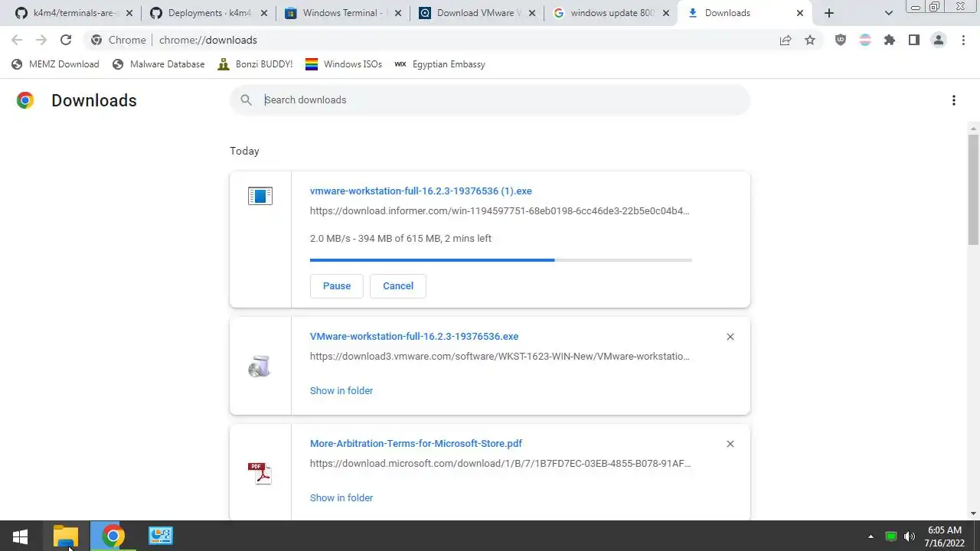Viewport: 980px width, 551px height.
Task: Remove the VMware exe entry from the list
Action: click(x=730, y=337)
